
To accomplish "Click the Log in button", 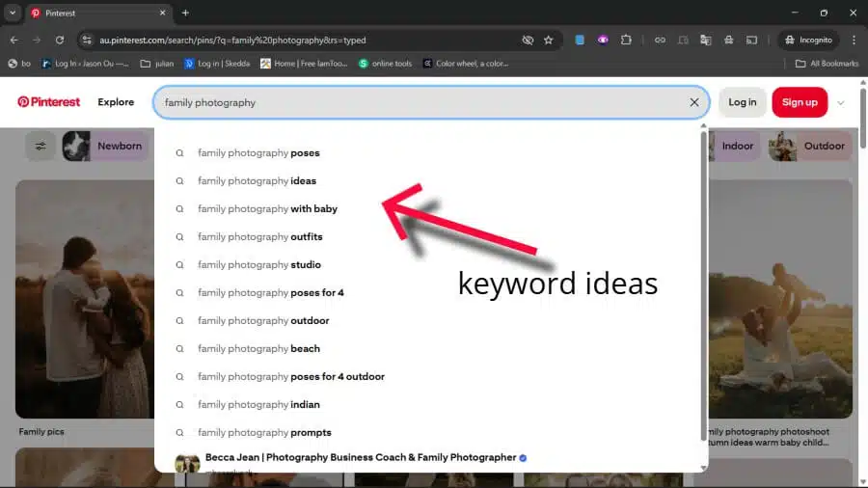I will pos(742,102).
